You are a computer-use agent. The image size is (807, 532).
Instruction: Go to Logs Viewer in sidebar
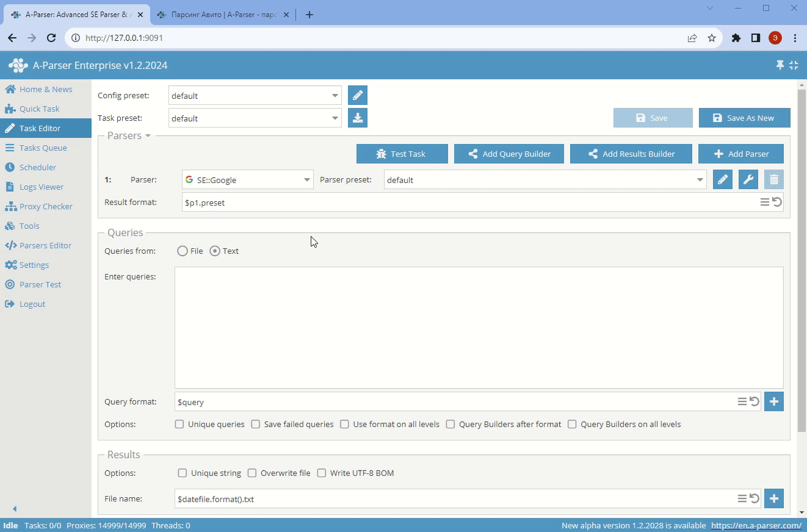(41, 187)
